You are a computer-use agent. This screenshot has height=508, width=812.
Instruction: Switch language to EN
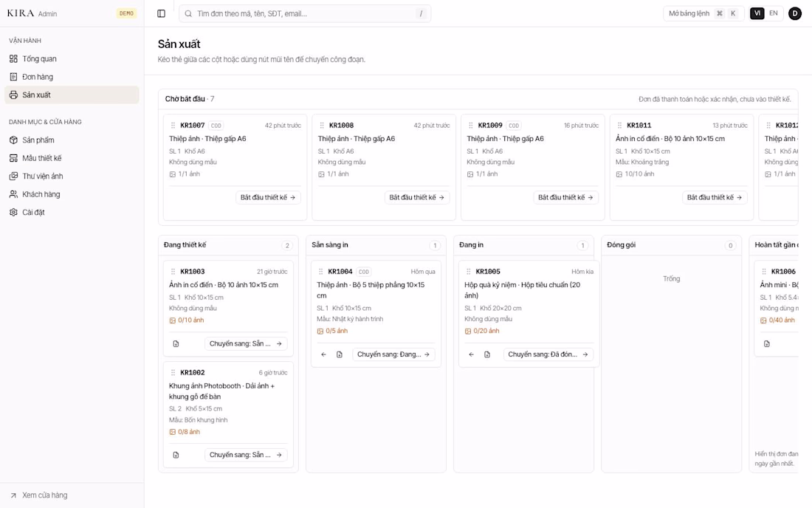tap(773, 13)
